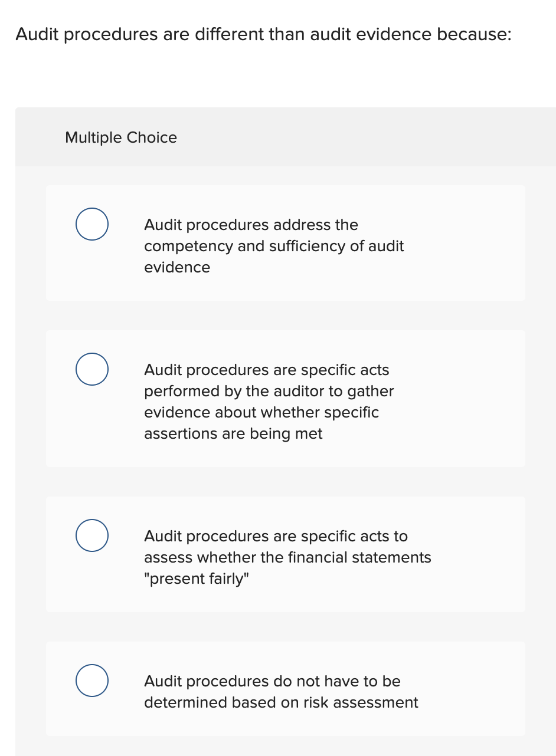Click the gray Multiple Choice banner area

point(354,137)
